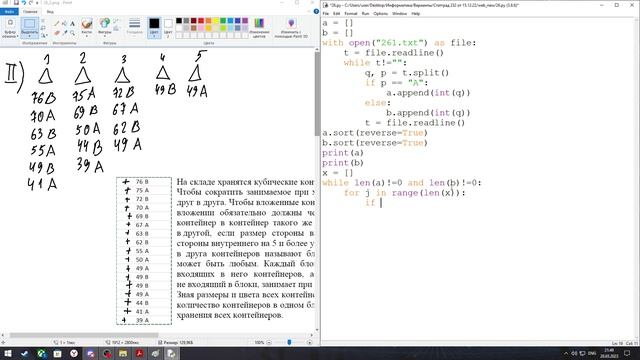Pick the green color swatch

coord(223,20)
